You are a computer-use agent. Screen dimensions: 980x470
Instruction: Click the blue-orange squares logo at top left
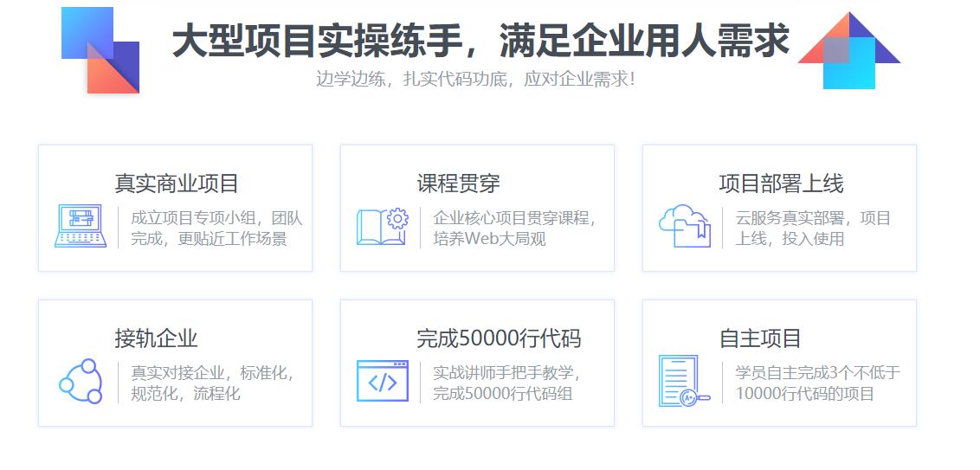click(x=100, y=49)
